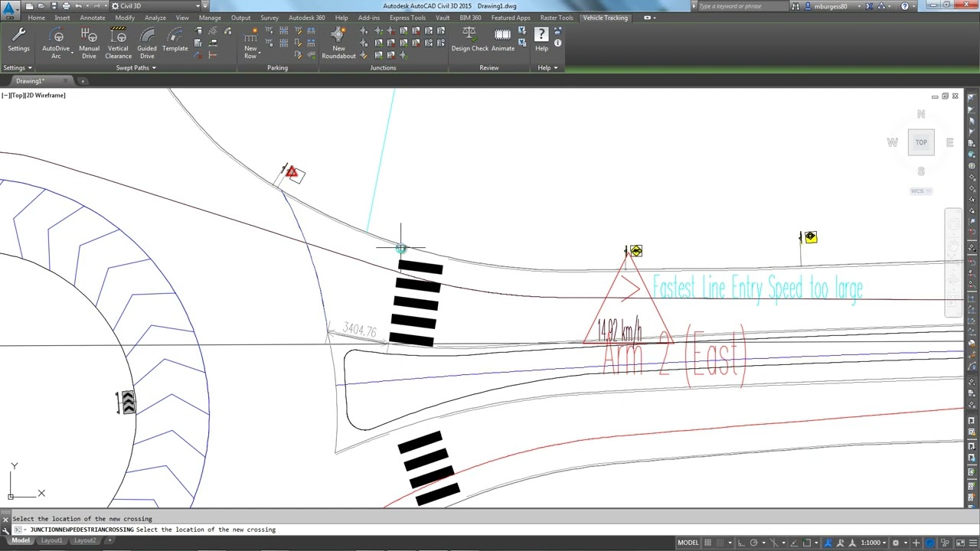The width and height of the screenshot is (980, 551).
Task: Expand the Swept Paths panel
Action: (x=136, y=68)
